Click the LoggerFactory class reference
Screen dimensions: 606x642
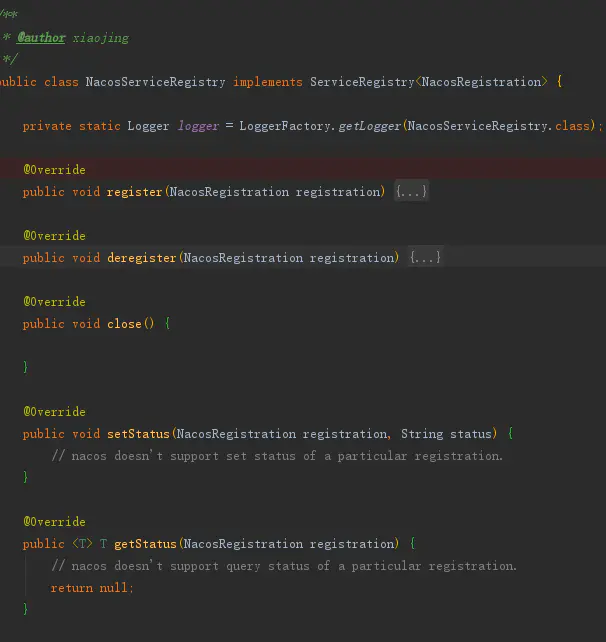pyautogui.click(x=284, y=126)
